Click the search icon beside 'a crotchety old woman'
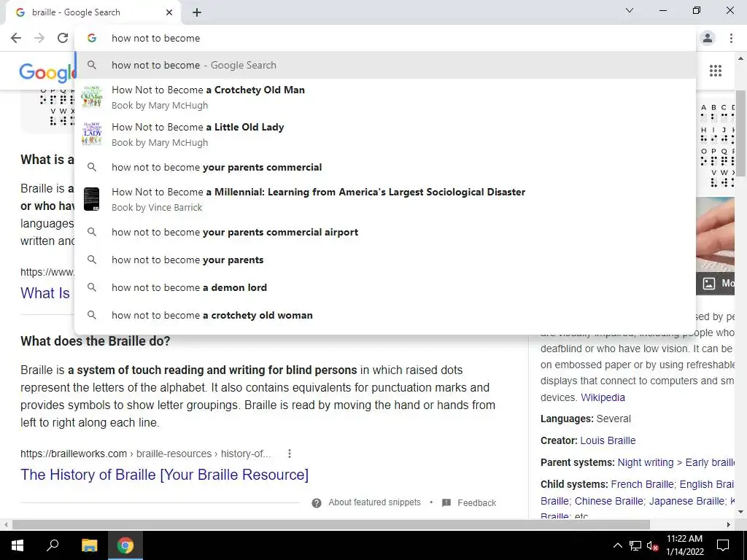The width and height of the screenshot is (747, 560). (x=92, y=315)
